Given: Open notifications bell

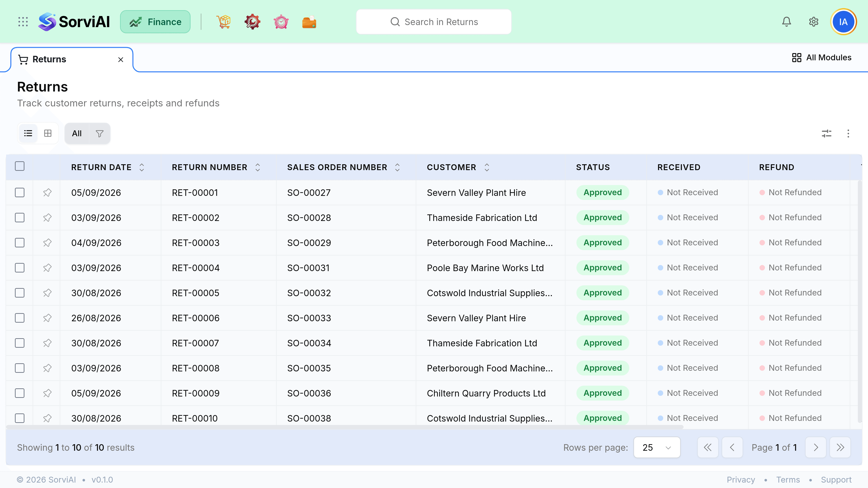Looking at the screenshot, I should (786, 22).
